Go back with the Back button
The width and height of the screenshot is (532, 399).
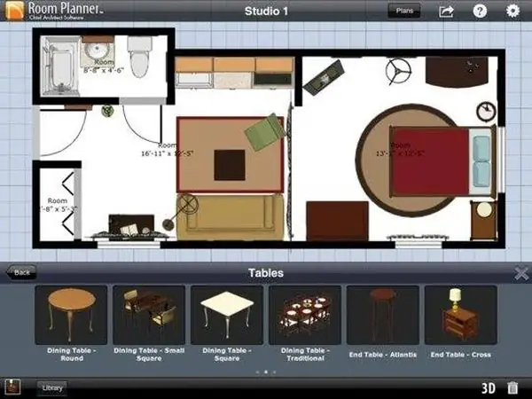[21, 272]
